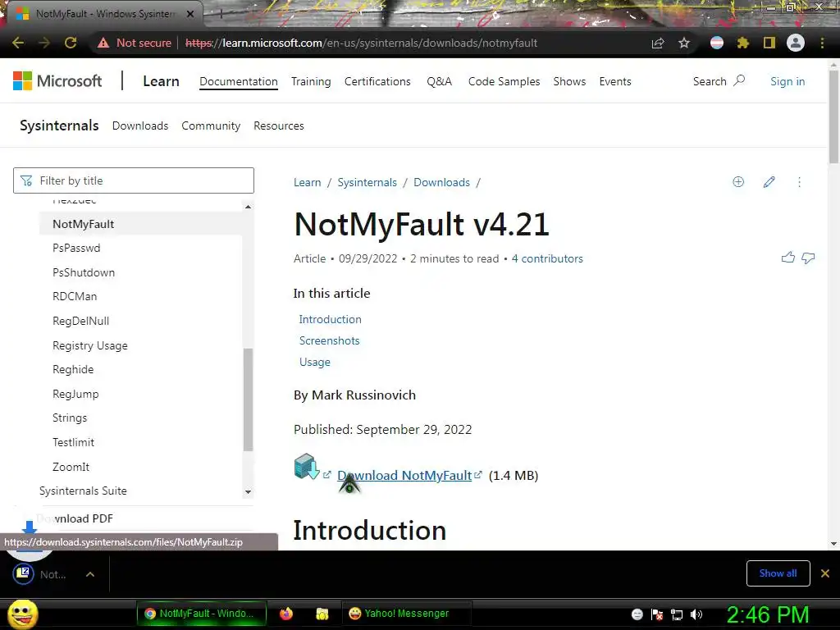The image size is (840, 630).
Task: Click the striped extension icon in toolbar
Action: click(x=717, y=43)
